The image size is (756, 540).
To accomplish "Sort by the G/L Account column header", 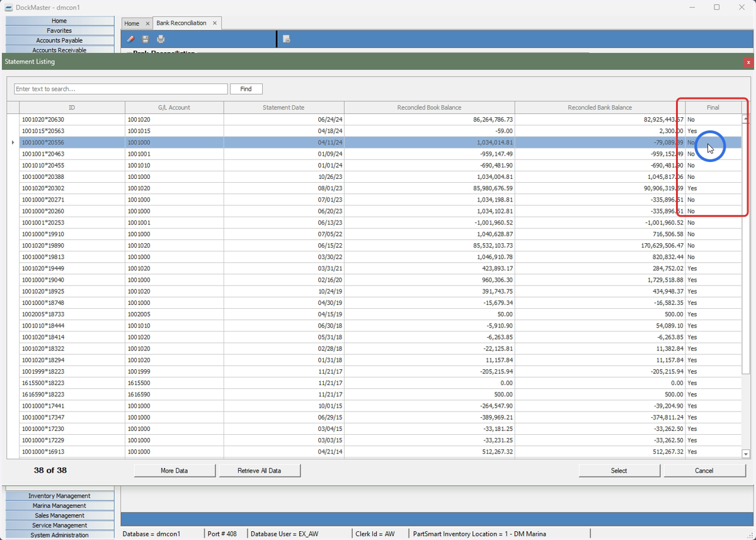I will pos(174,107).
